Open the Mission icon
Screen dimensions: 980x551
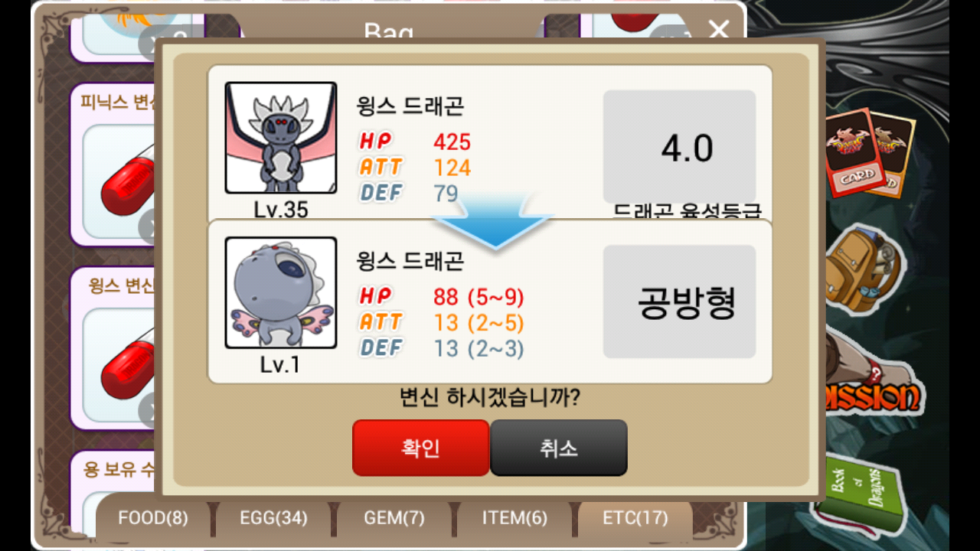(873, 386)
